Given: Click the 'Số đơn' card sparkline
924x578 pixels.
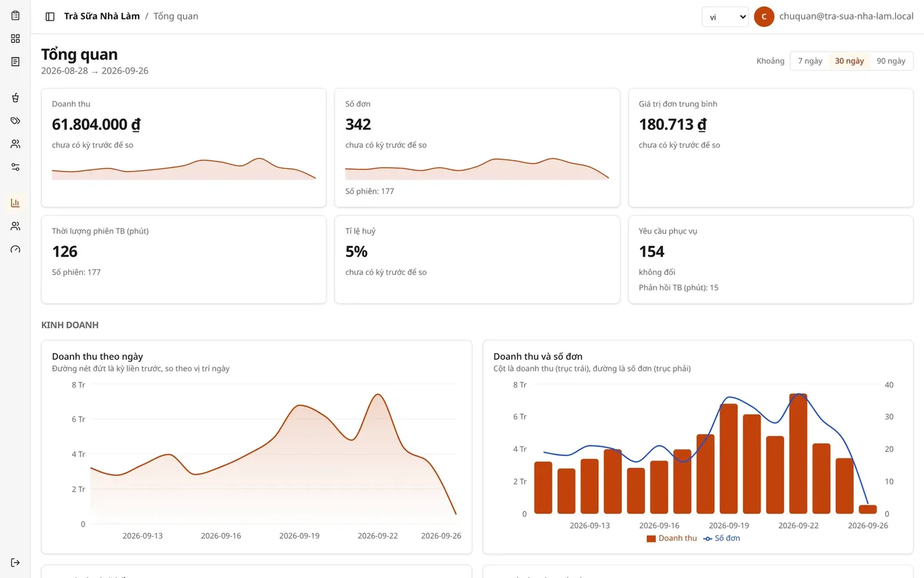Looking at the screenshot, I should point(477,169).
